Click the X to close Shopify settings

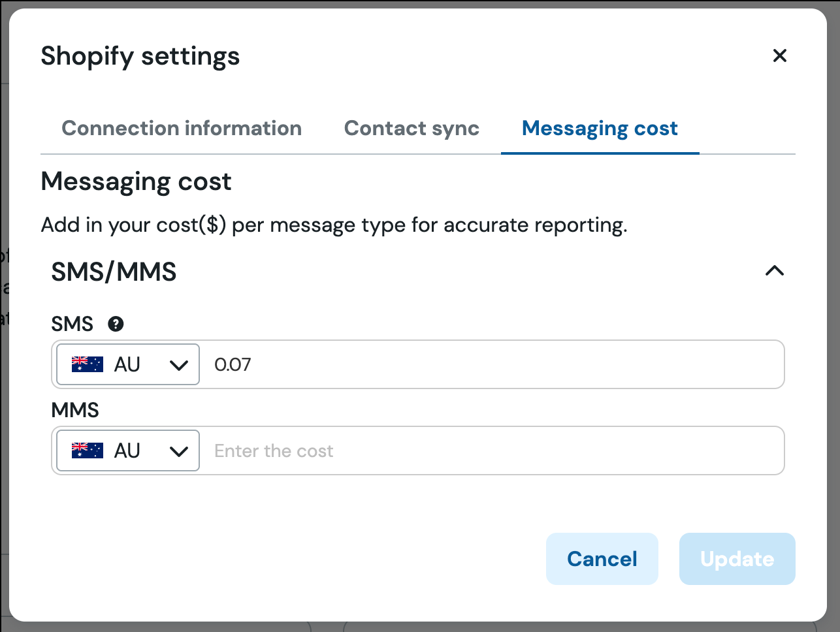click(x=780, y=55)
